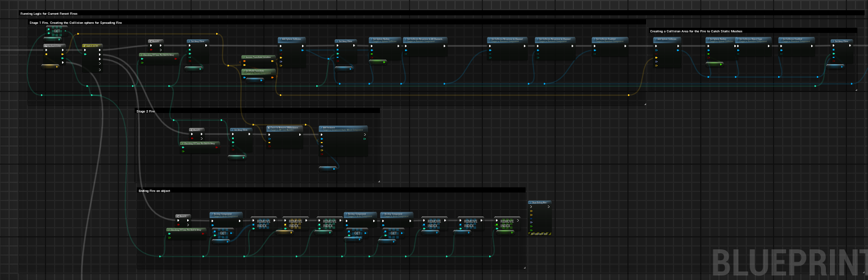Select the yellow Switch on Int node
The width and height of the screenshot is (868, 280).
[x=92, y=45]
